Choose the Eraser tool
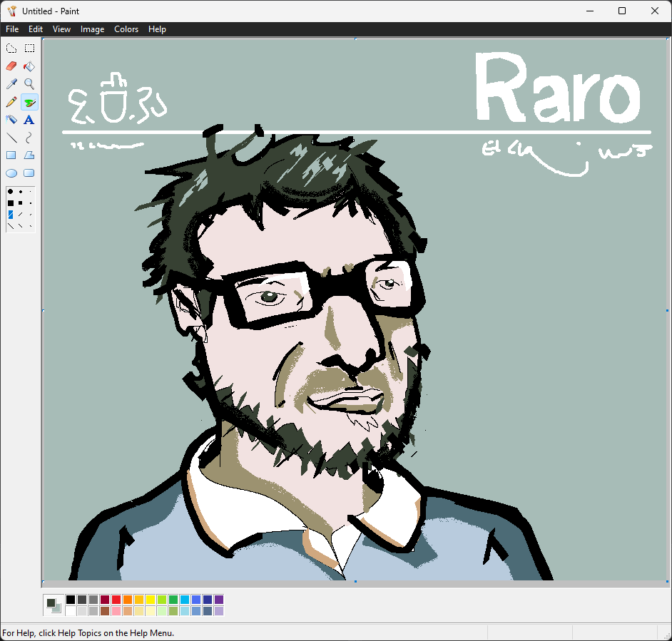This screenshot has width=672, height=641. (11, 66)
